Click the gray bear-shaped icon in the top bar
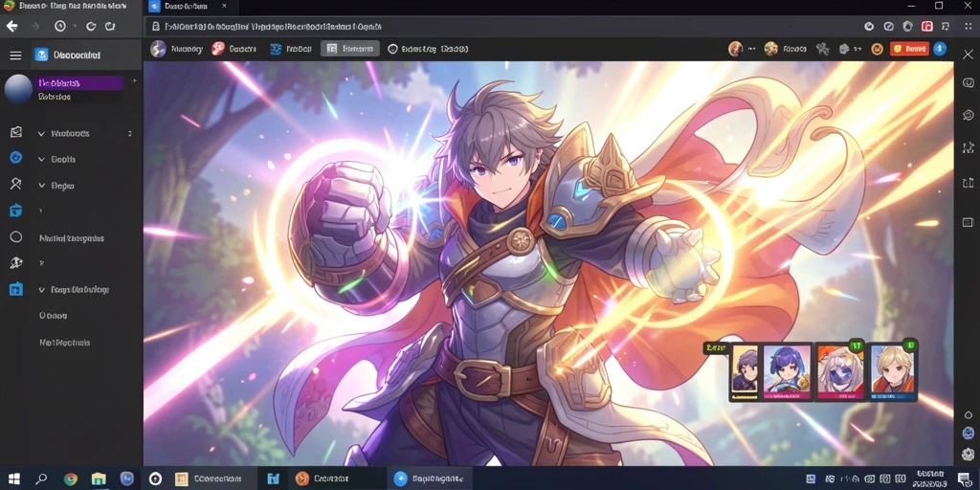 coord(822,49)
